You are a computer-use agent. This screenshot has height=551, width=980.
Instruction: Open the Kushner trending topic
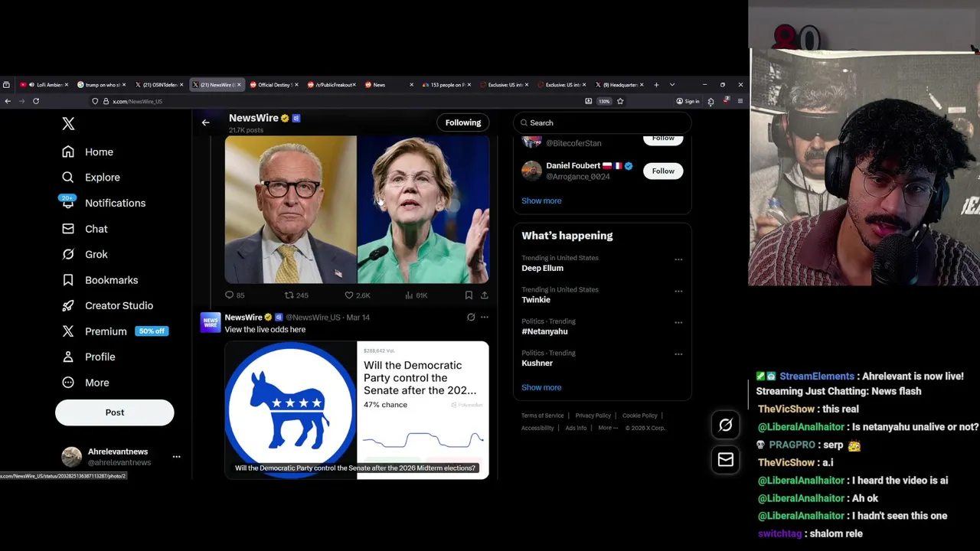pyautogui.click(x=537, y=364)
